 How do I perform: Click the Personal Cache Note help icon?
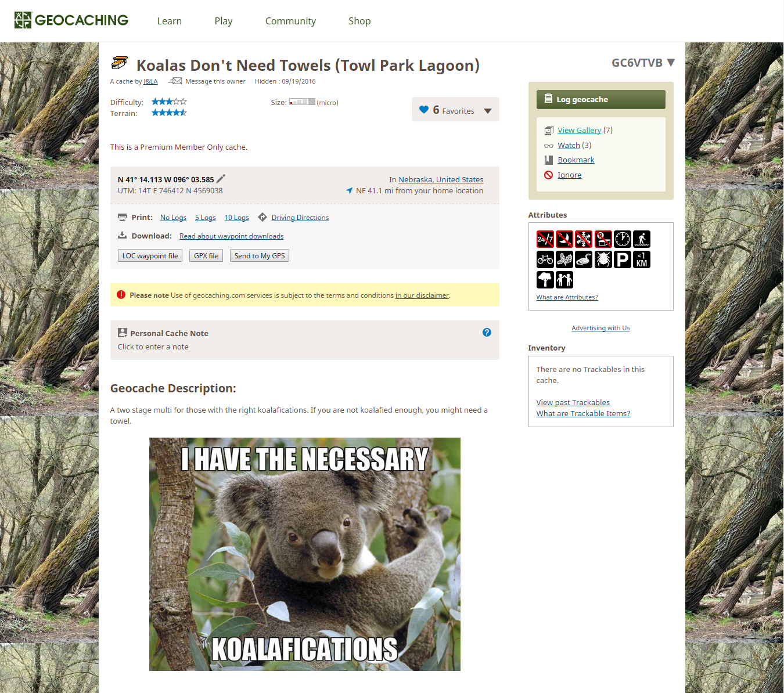click(487, 333)
